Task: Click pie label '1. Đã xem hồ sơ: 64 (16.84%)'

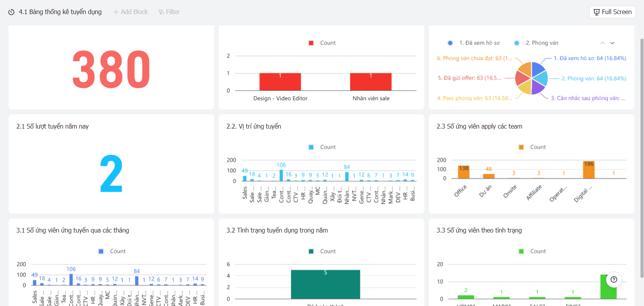Action: click(x=590, y=58)
